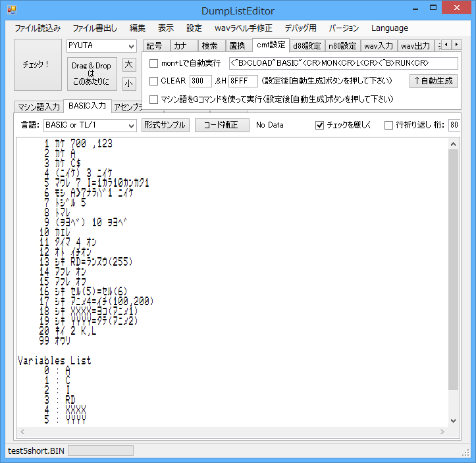Click the horizontal scrollbar left arrow
The height and width of the screenshot is (463, 476).
(x=22, y=431)
